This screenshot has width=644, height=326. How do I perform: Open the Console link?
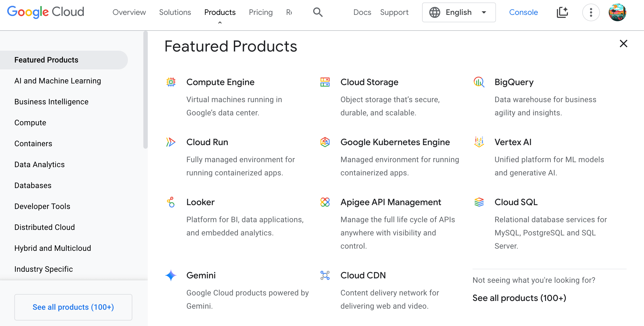(523, 12)
